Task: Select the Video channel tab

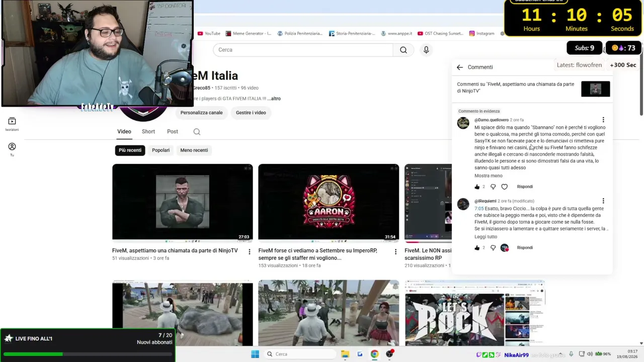Action: [124, 132]
